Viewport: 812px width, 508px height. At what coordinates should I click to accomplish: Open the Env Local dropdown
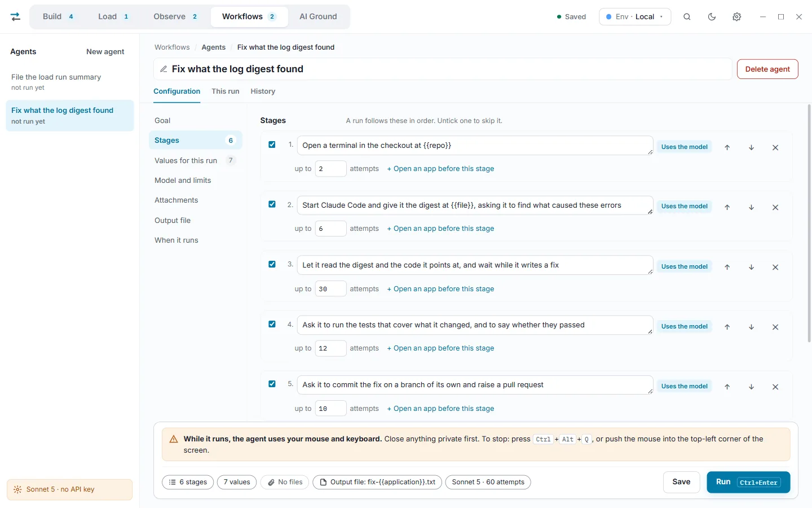[x=635, y=17]
